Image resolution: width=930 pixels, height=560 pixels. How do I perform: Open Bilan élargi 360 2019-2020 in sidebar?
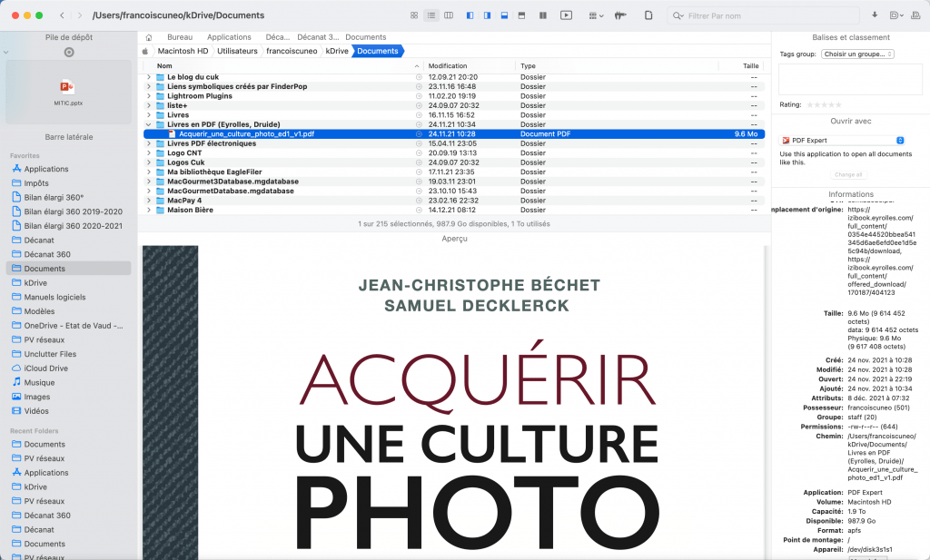tap(67, 211)
